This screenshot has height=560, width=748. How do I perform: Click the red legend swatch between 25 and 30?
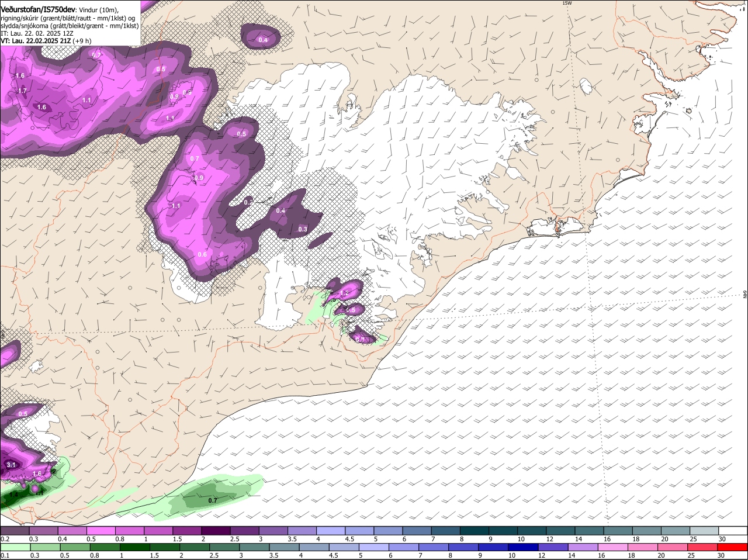point(703,547)
